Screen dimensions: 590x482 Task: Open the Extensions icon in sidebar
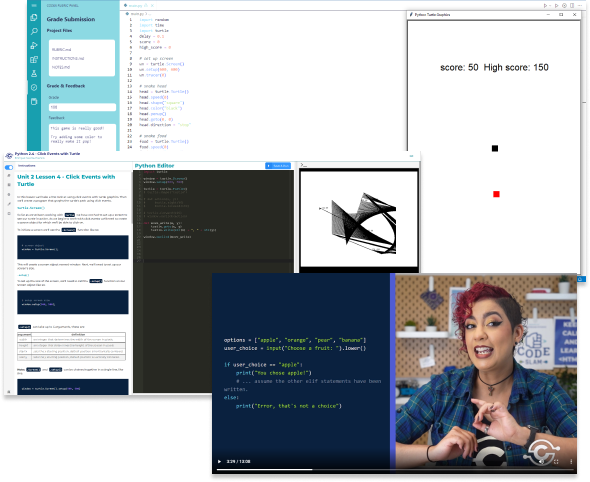tap(34, 59)
